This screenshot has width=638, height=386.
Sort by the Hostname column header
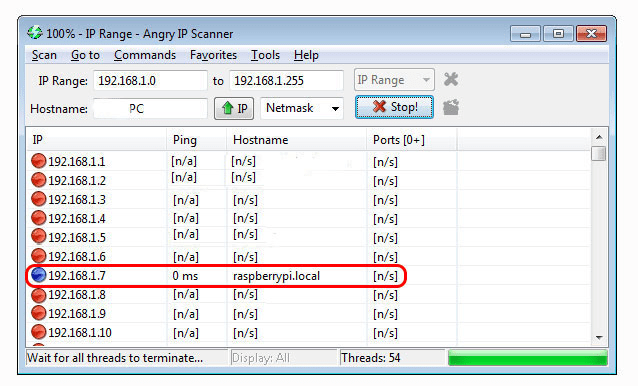[297, 140]
